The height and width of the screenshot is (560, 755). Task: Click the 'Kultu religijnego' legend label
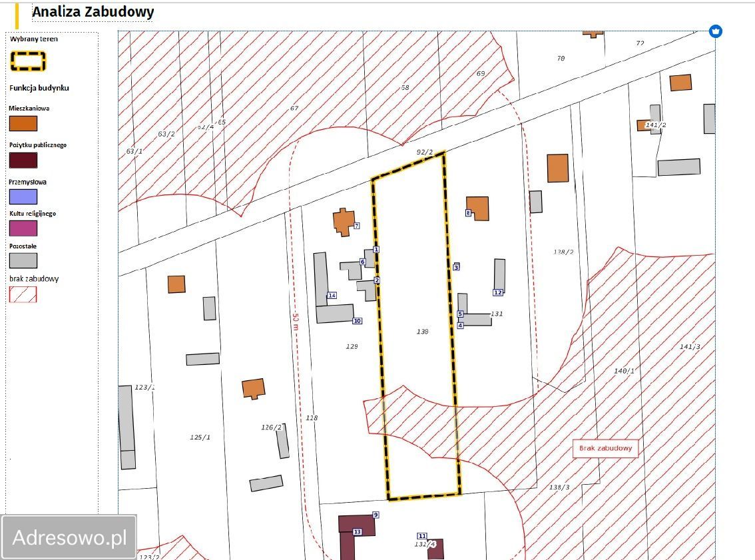click(32, 213)
